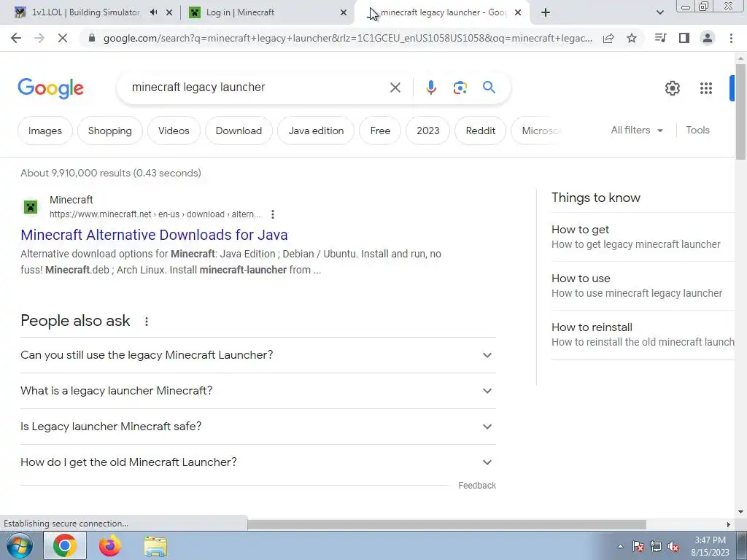Click the muted volume tray icon
The width and height of the screenshot is (747, 560).
[x=673, y=547]
